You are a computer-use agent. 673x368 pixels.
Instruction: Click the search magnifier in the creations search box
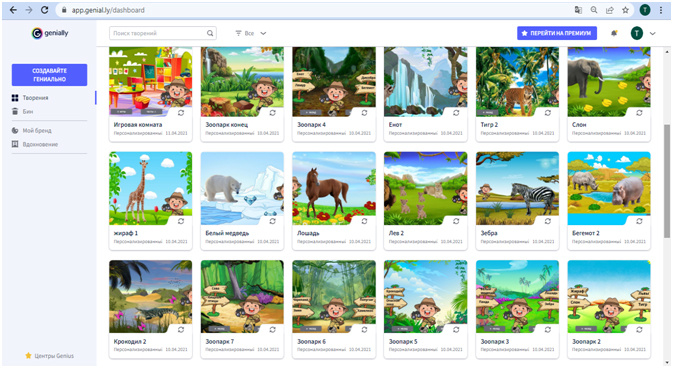tap(210, 33)
